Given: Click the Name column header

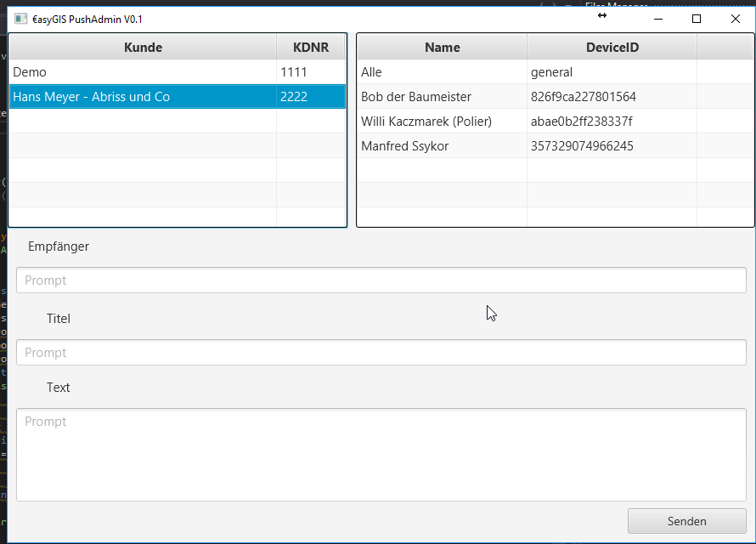Looking at the screenshot, I should coord(442,48).
